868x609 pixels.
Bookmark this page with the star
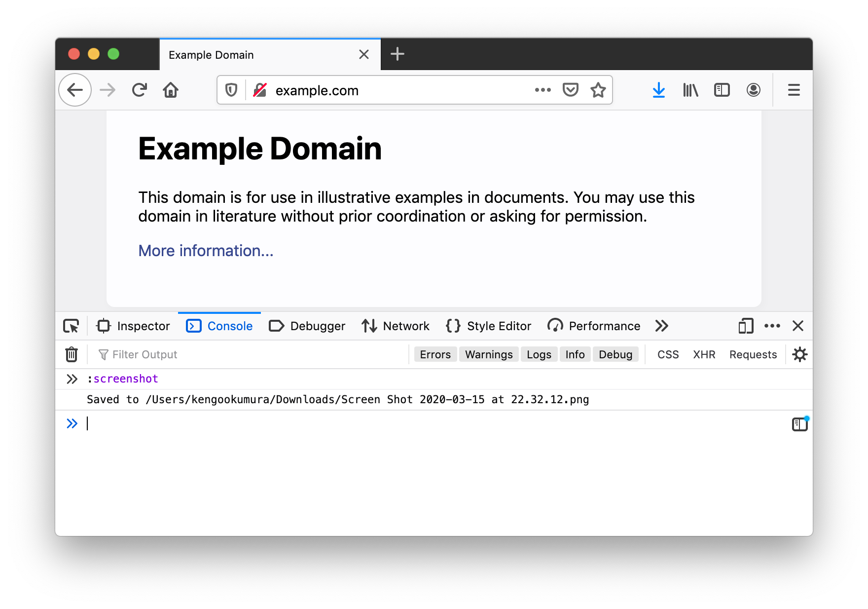point(598,90)
